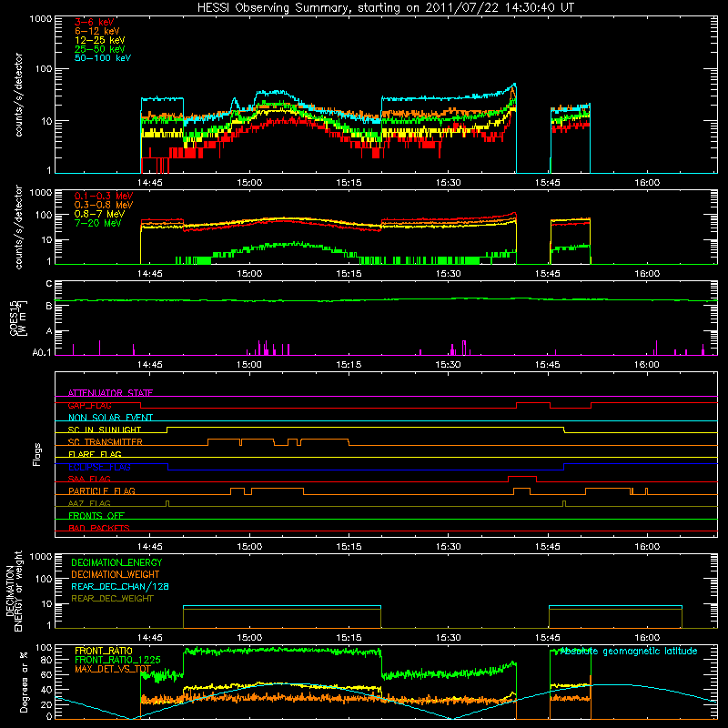
Task: Click the SC_TRANSMITTER flag label
Action: click(x=106, y=442)
